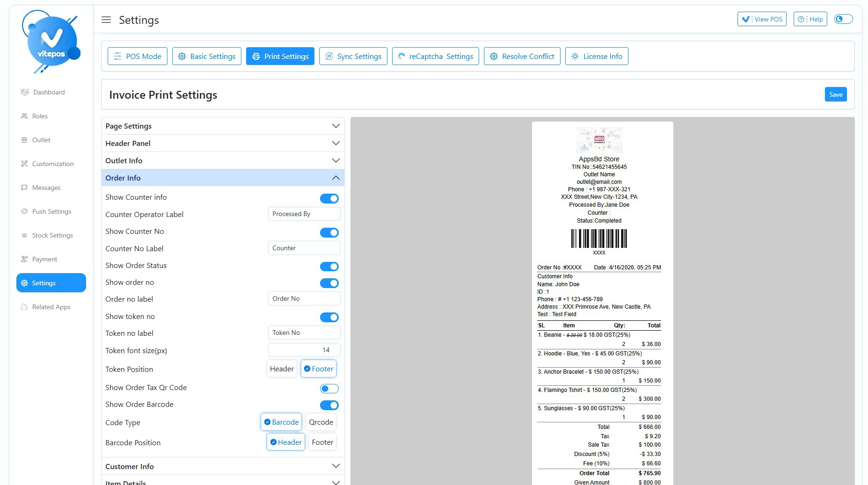Click the Payment sidebar icon
868x485 pixels.
click(x=24, y=259)
